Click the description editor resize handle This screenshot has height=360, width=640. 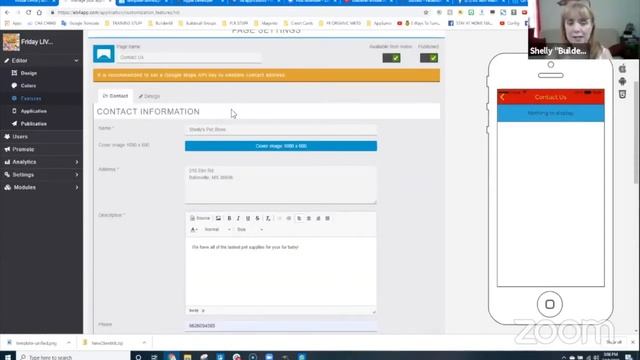click(x=374, y=311)
